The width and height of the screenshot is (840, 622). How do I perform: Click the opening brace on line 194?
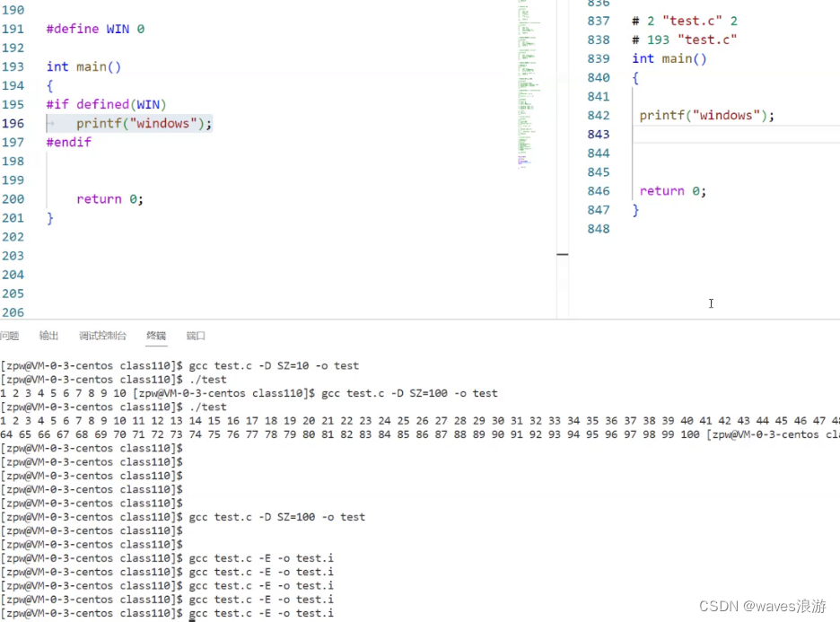click(50, 86)
